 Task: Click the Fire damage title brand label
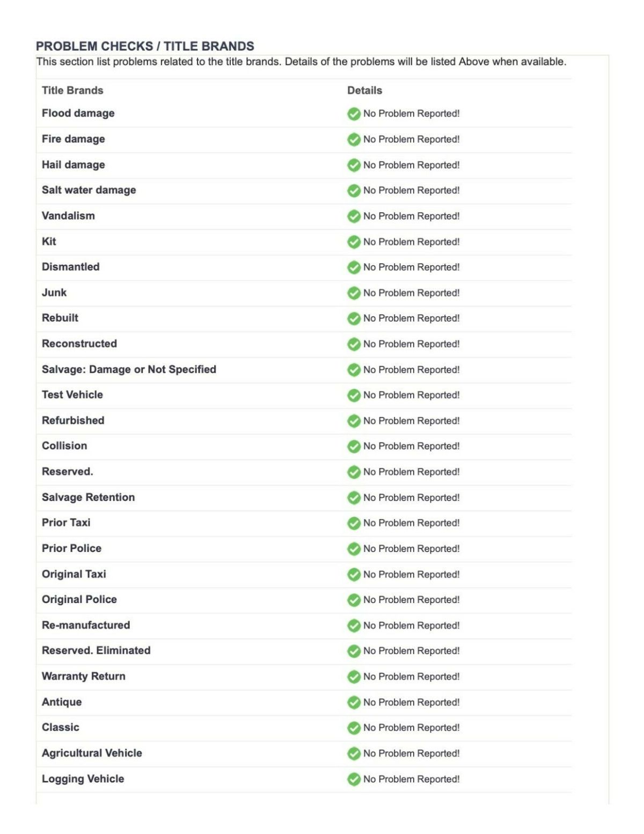(x=74, y=139)
